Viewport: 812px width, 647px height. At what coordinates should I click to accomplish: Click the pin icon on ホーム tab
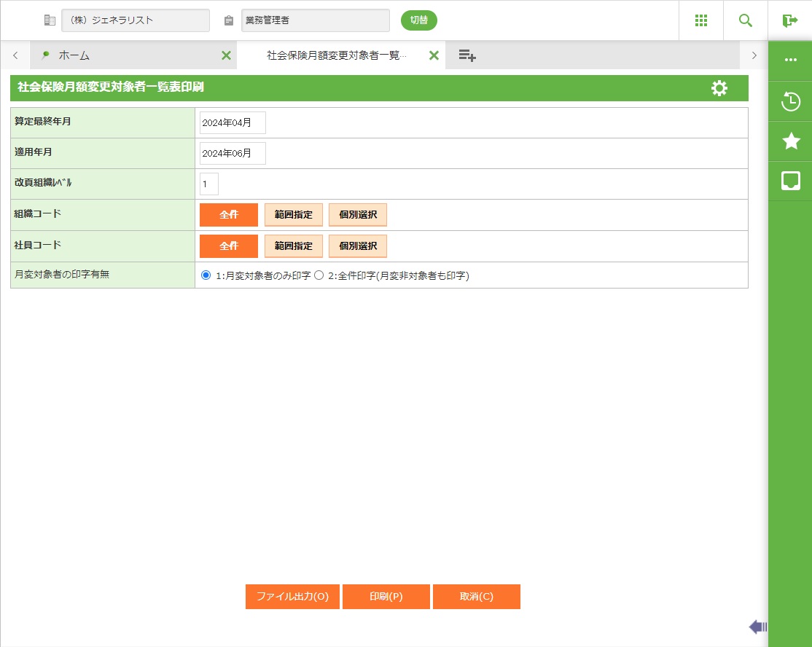click(46, 55)
